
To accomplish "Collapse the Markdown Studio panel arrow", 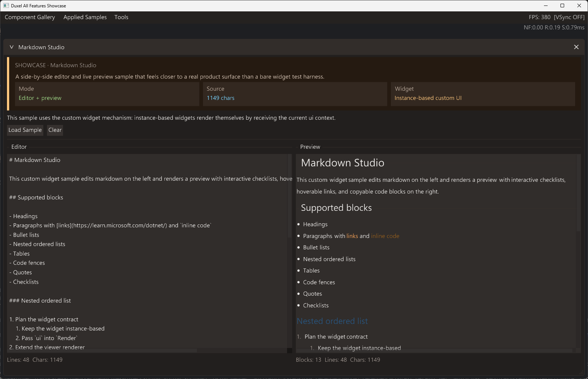I will click(11, 47).
